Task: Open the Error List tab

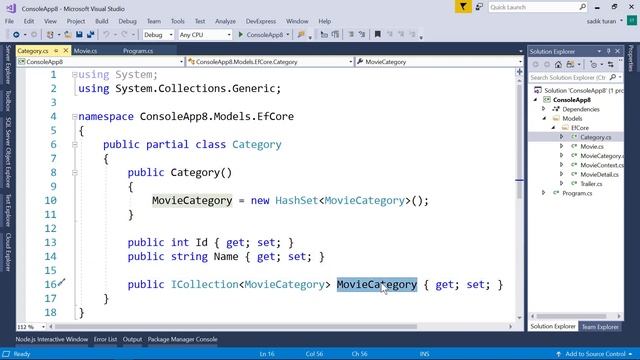Action: pos(105,339)
